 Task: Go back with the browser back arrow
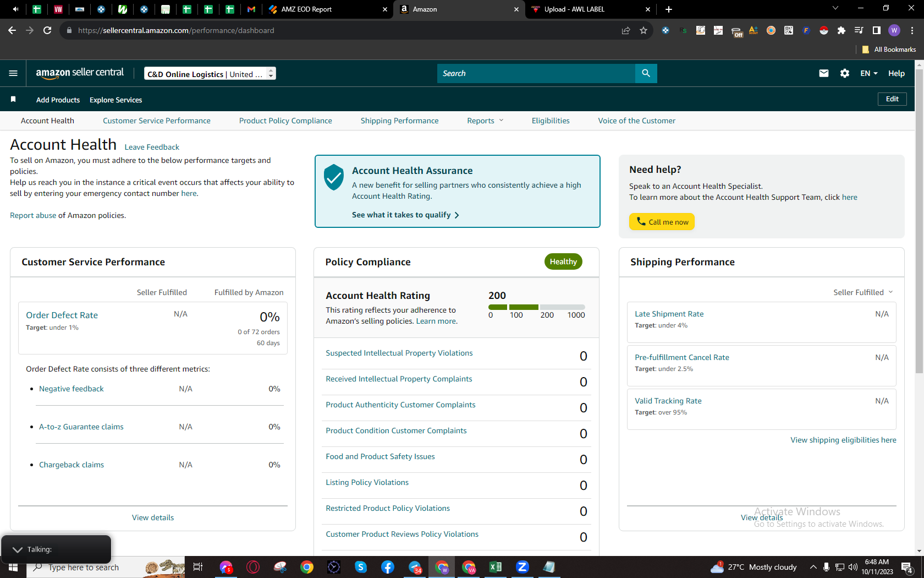point(12,30)
